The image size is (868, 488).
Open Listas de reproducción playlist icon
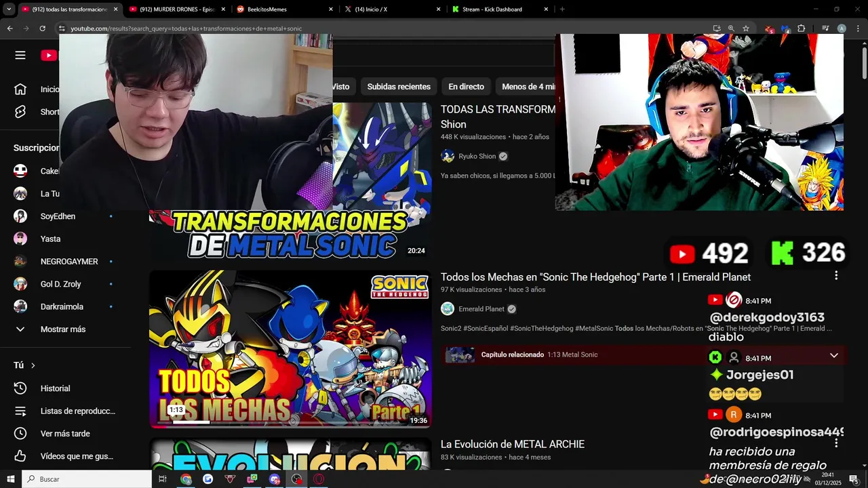click(x=20, y=411)
